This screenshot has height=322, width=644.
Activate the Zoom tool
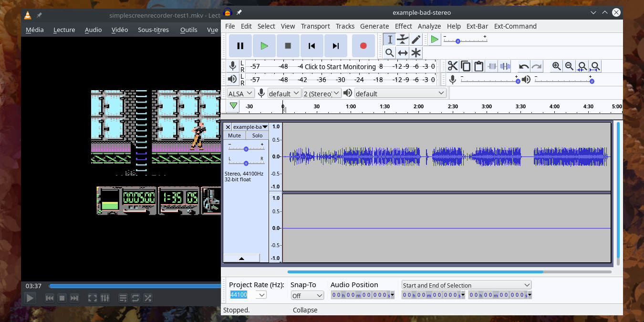(x=389, y=52)
